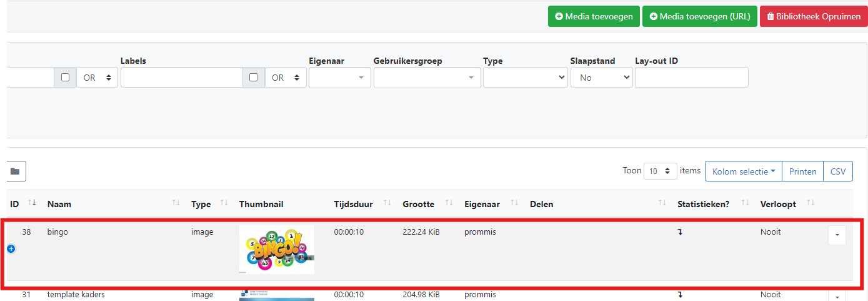
Task: Open the Slaapstand dropdown showing No
Action: (x=601, y=78)
